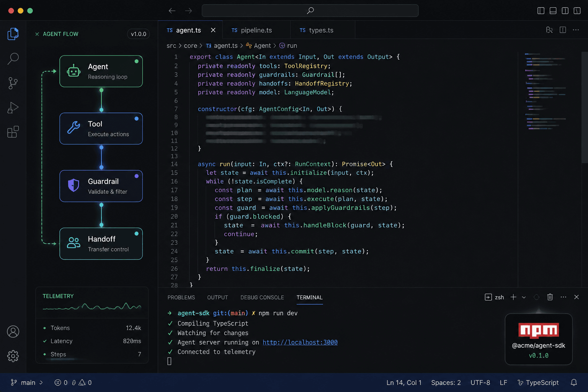Click the errors and warnings counter
Image resolution: width=588 pixels, height=392 pixels.
point(73,382)
